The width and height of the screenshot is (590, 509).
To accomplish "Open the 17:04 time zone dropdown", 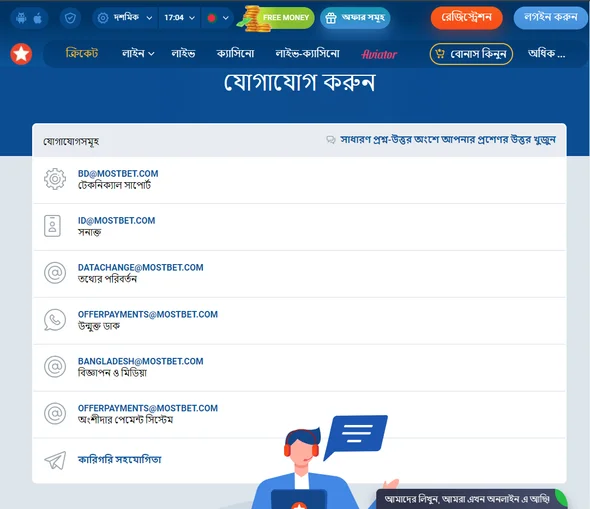I will (179, 18).
